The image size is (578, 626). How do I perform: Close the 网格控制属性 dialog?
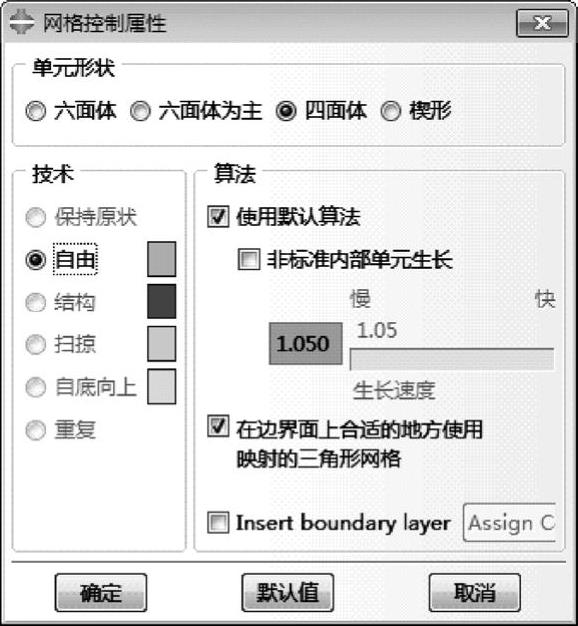(542, 23)
